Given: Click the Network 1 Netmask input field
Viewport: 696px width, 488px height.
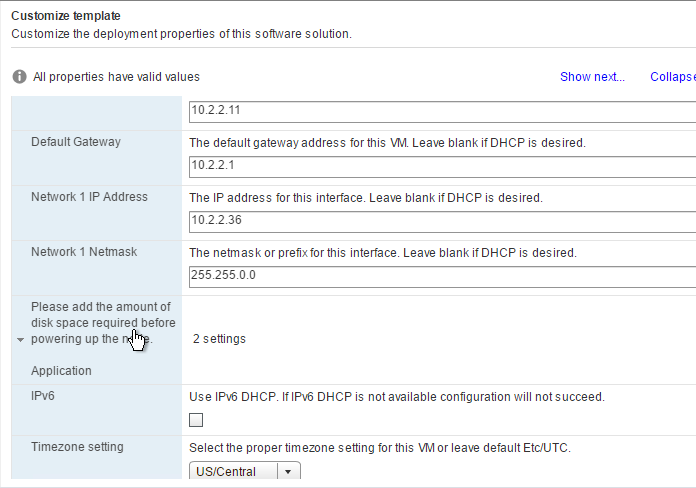Looking at the screenshot, I should point(442,277).
